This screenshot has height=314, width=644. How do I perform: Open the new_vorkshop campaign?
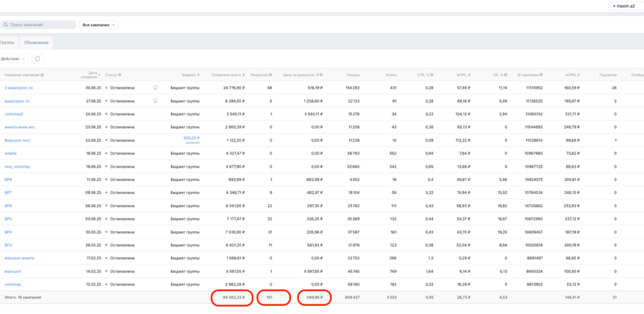[x=17, y=166]
